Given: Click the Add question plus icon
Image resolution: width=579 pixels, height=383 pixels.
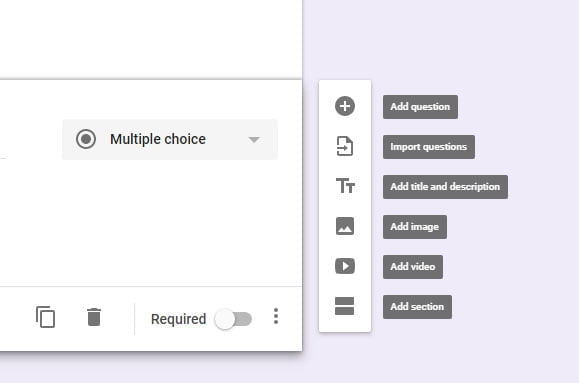Looking at the screenshot, I should coord(345,106).
